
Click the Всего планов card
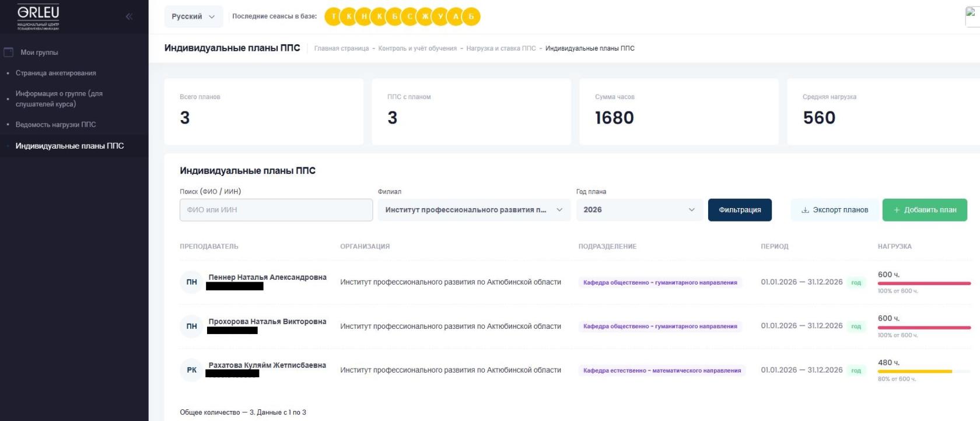point(264,112)
